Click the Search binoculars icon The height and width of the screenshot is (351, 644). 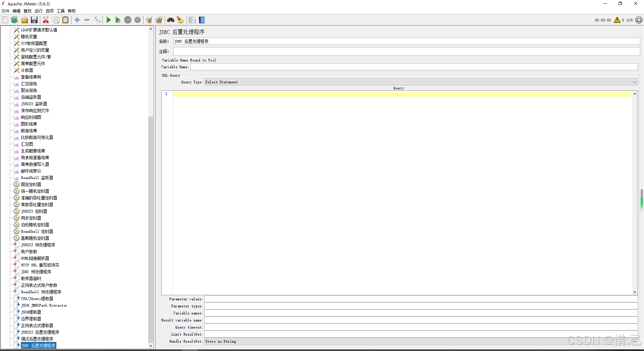pos(171,20)
